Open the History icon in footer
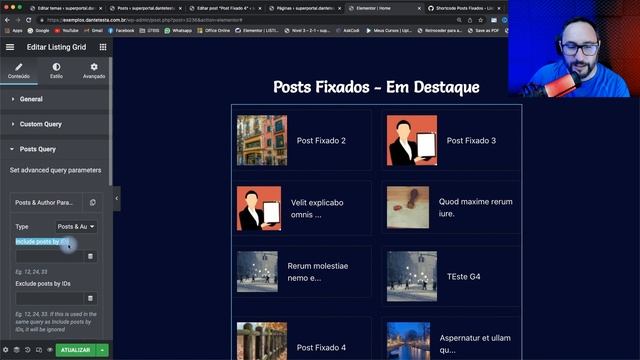Image resolution: width=640 pixels, height=360 pixels. coord(27,350)
